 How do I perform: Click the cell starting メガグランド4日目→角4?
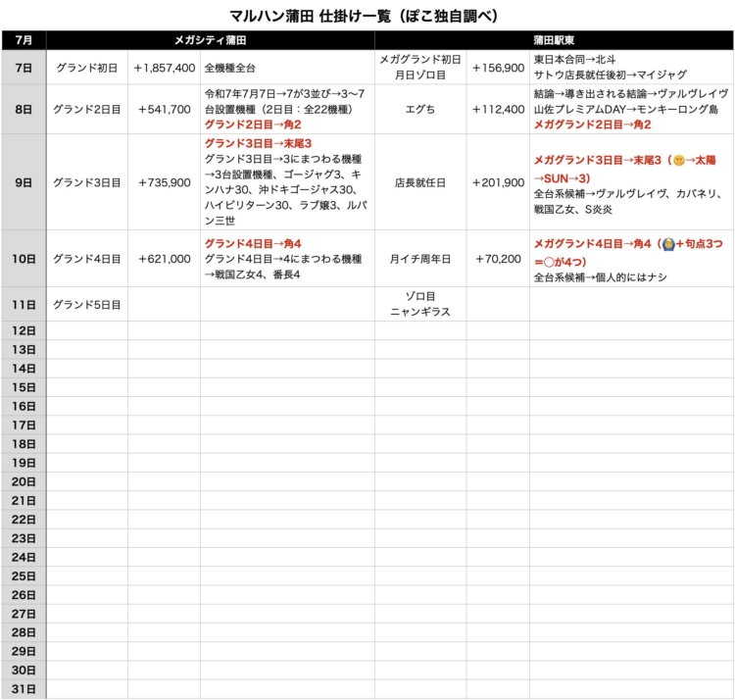[631, 259]
